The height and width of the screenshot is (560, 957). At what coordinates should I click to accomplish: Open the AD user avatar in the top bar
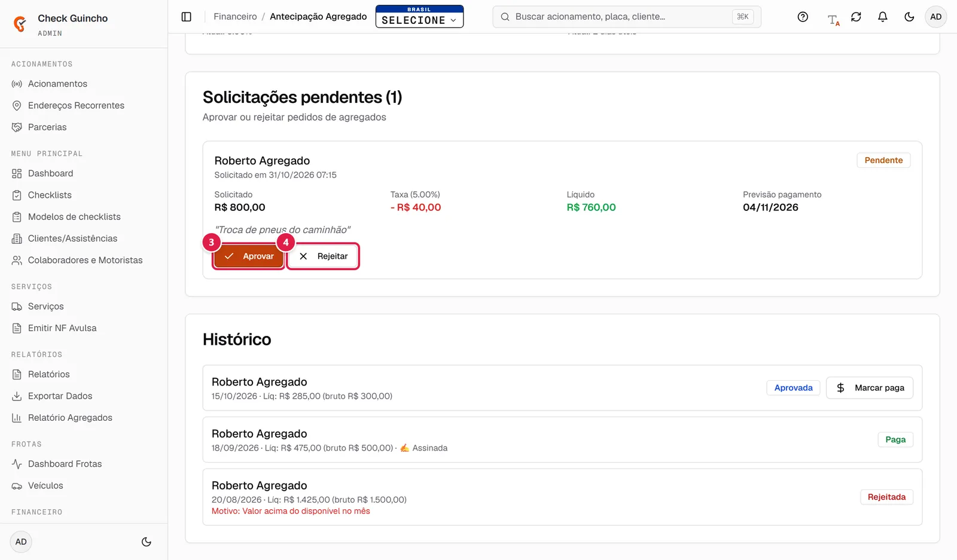935,17
